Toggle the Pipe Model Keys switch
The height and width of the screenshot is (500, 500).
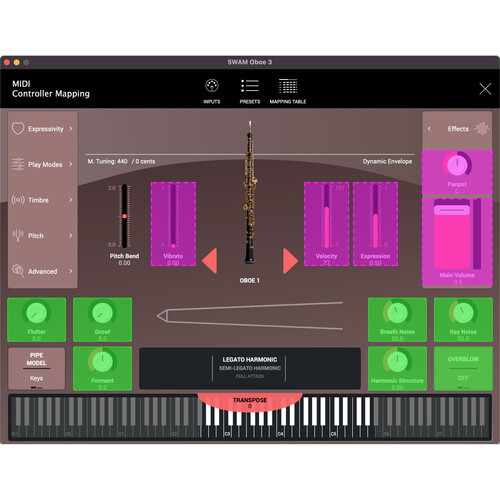pos(36,379)
